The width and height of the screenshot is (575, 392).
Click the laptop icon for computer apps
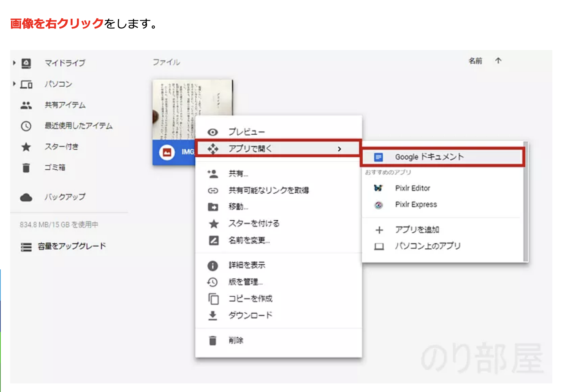click(x=379, y=247)
